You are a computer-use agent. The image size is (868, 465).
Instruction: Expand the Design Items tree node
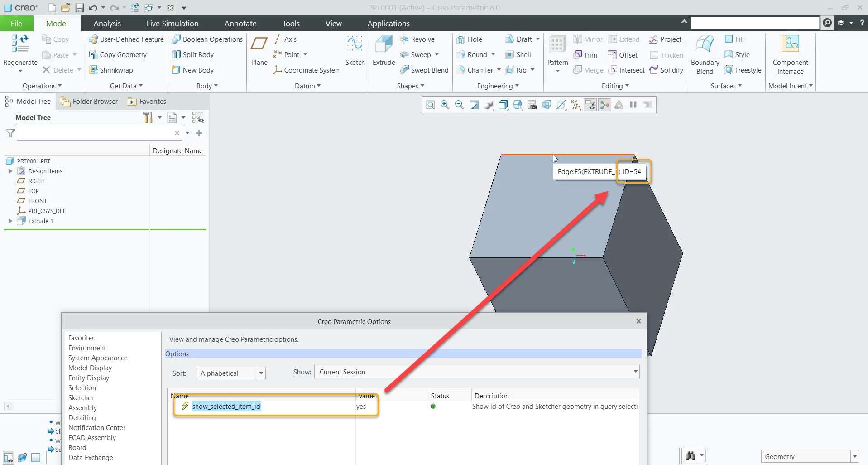tap(10, 171)
